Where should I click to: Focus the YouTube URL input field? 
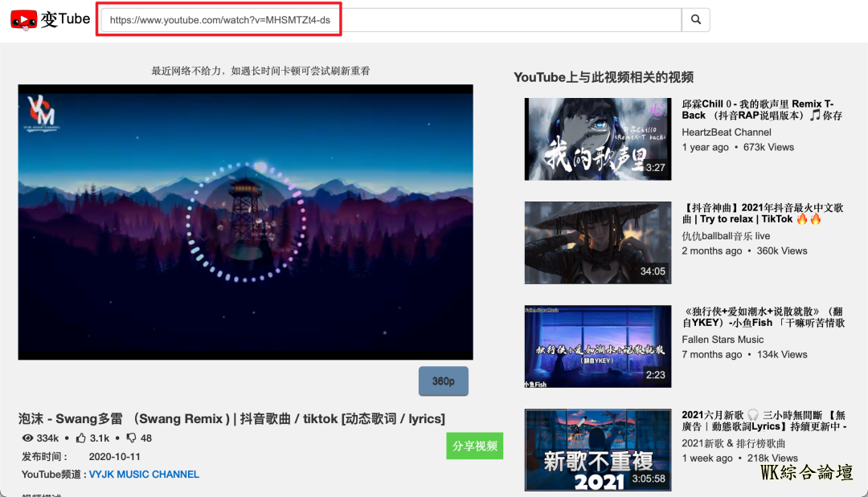pos(391,20)
